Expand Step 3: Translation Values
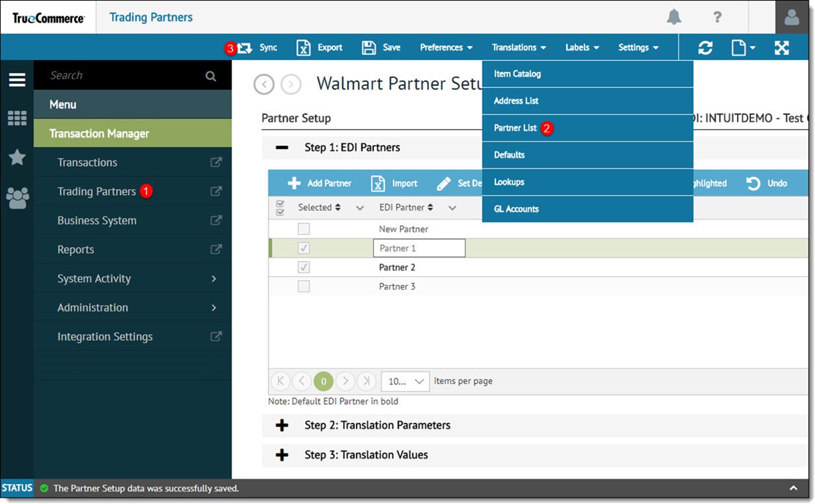The image size is (815, 504). pos(282,455)
